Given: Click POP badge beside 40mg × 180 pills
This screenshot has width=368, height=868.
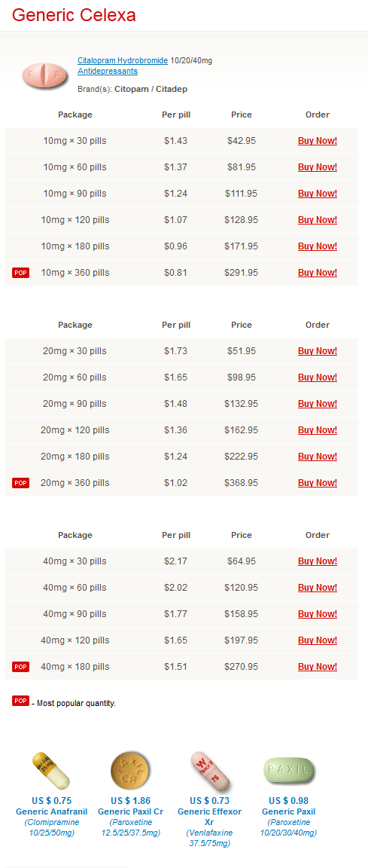Looking at the screenshot, I should (20, 667).
